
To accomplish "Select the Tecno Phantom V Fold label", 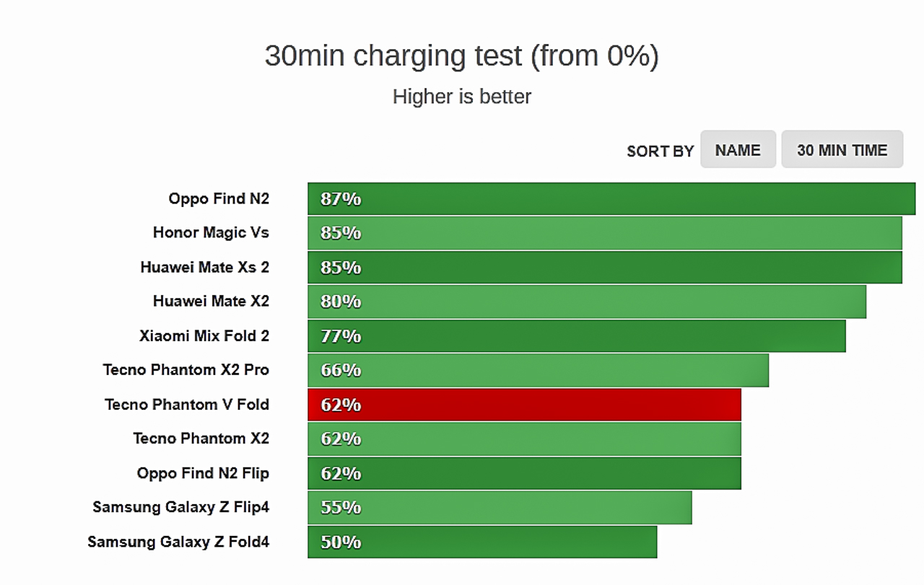I will tap(187, 404).
